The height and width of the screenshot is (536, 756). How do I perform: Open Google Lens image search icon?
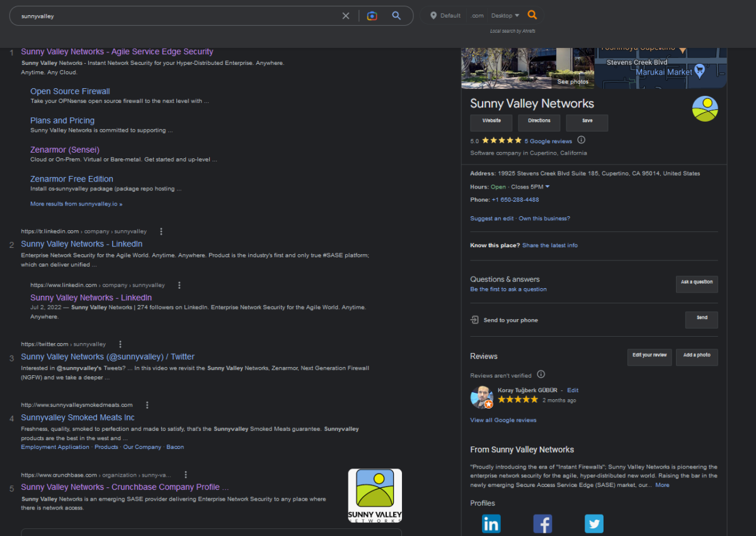372,16
